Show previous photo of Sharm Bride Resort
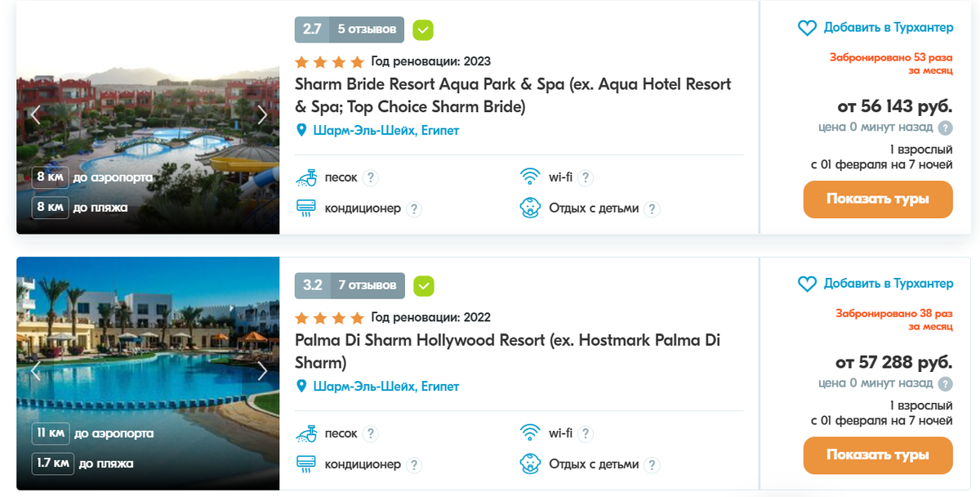The height and width of the screenshot is (497, 980). pos(35,115)
